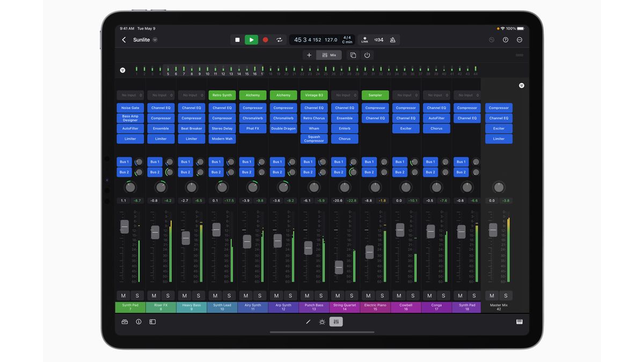Tap the plus icon to add a track

(x=309, y=55)
